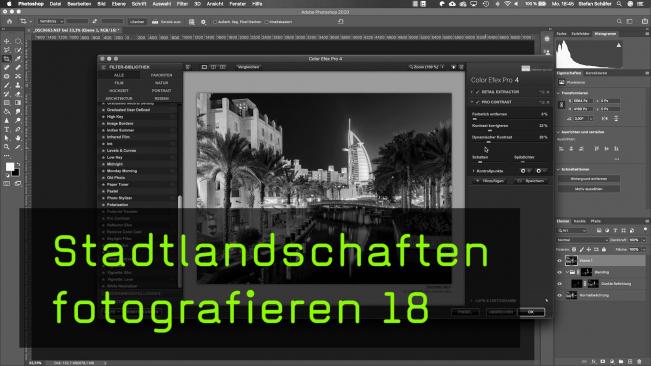Select the Crop tool in toolbar
This screenshot has width=651, height=366.
pyautogui.click(x=7, y=59)
